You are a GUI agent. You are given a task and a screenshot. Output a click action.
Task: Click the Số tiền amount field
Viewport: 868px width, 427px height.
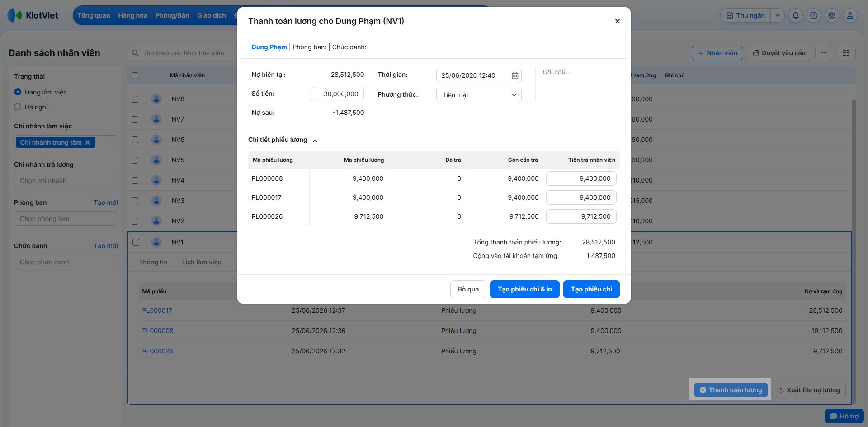(x=337, y=94)
